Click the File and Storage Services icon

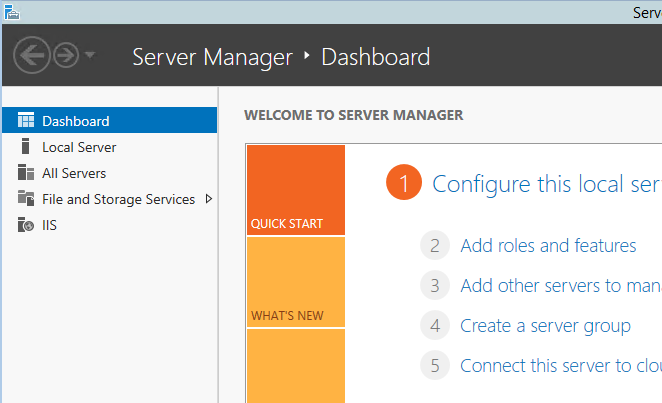(x=26, y=198)
